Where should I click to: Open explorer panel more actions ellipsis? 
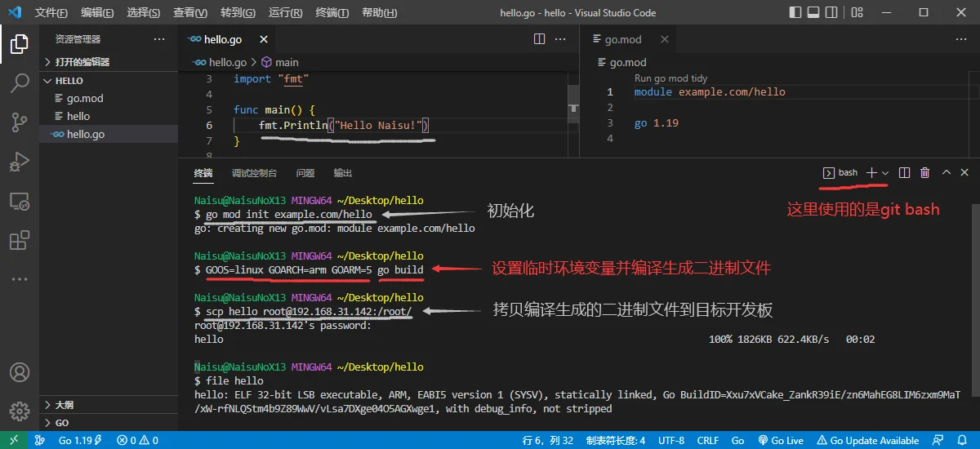(x=159, y=39)
